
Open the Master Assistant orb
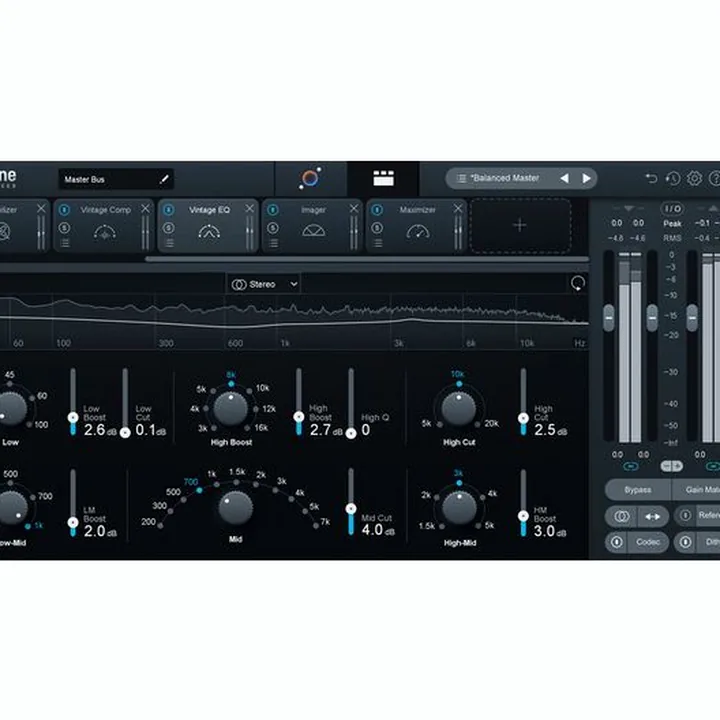click(x=310, y=178)
